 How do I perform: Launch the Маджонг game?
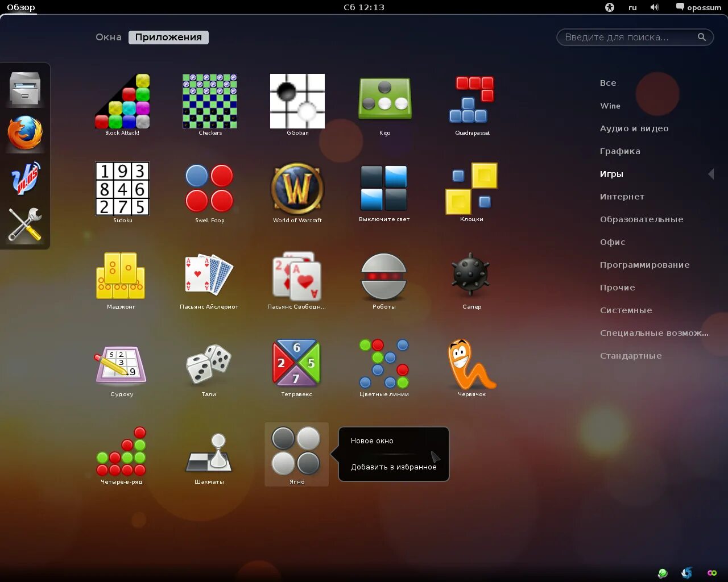pos(121,277)
